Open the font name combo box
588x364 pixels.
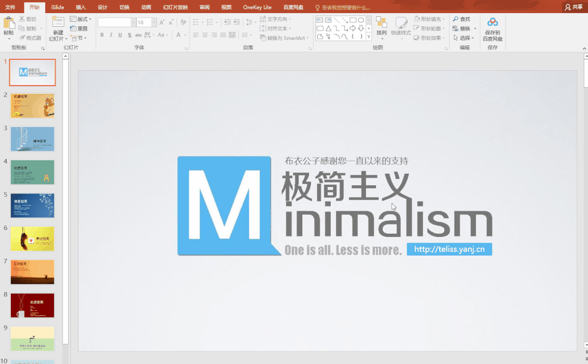[116, 22]
